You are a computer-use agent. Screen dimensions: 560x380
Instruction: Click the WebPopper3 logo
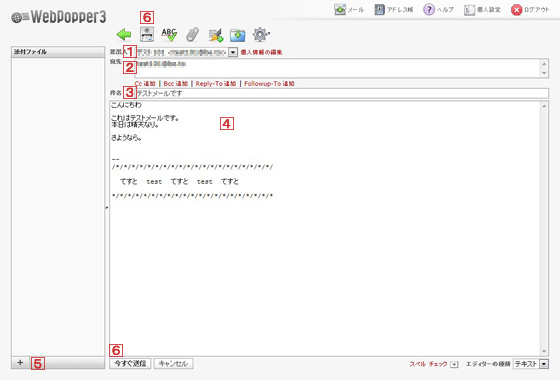[59, 17]
